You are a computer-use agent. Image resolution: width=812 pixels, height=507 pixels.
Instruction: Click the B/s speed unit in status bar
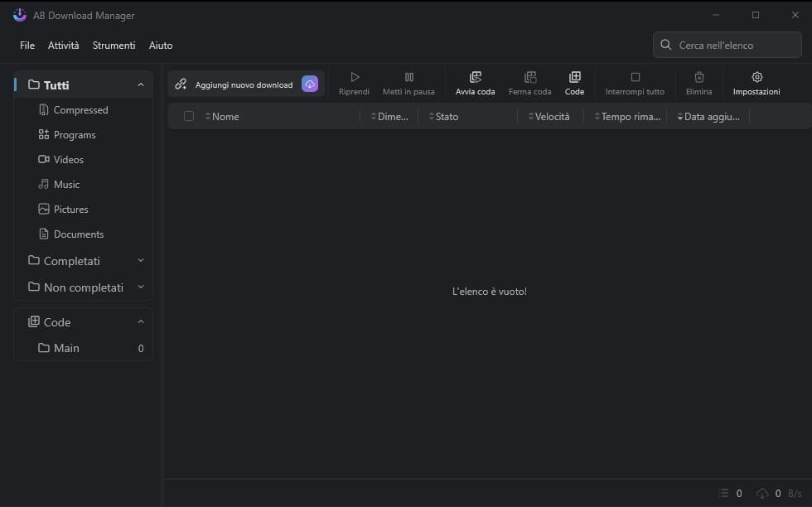click(795, 494)
